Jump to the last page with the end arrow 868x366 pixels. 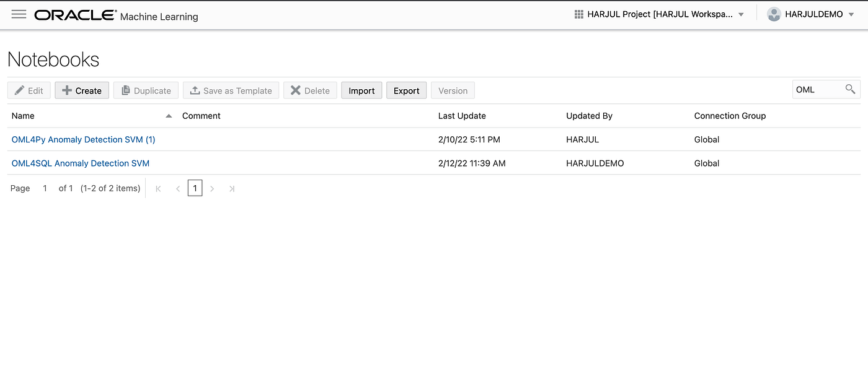[x=231, y=188]
